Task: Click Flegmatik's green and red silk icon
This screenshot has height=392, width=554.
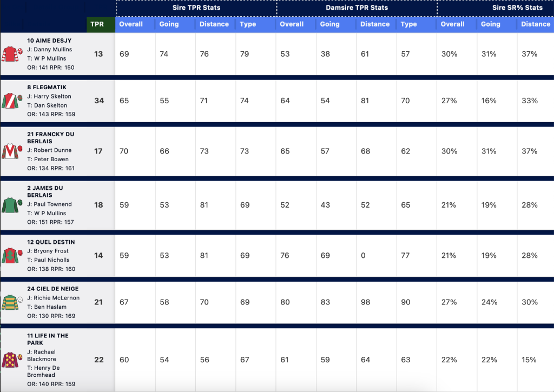Action: [10, 101]
